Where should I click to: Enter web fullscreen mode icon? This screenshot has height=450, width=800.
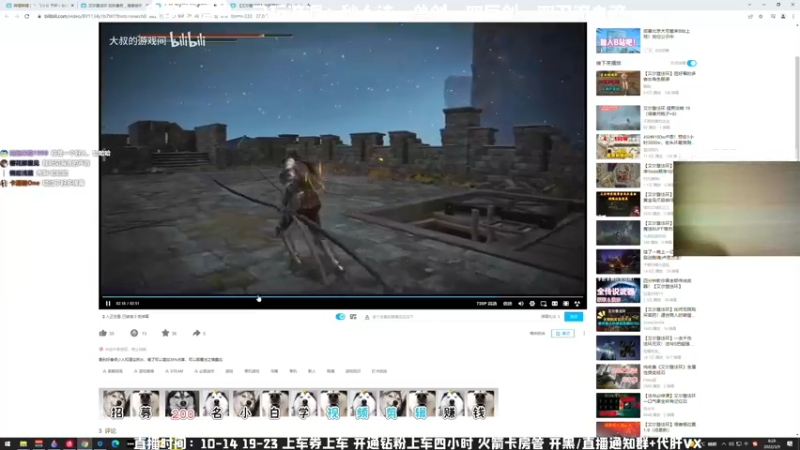[x=566, y=304]
